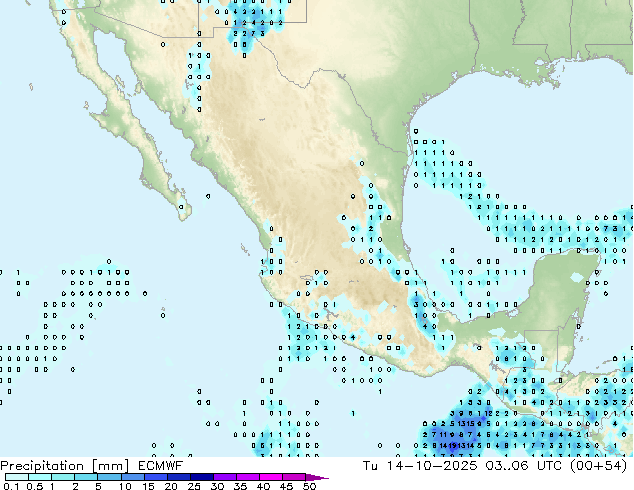Click the legend label "30"

(217, 486)
